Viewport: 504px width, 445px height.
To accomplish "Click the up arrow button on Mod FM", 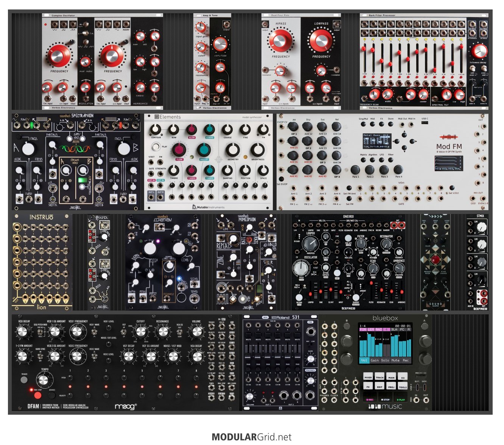I will (x=404, y=134).
